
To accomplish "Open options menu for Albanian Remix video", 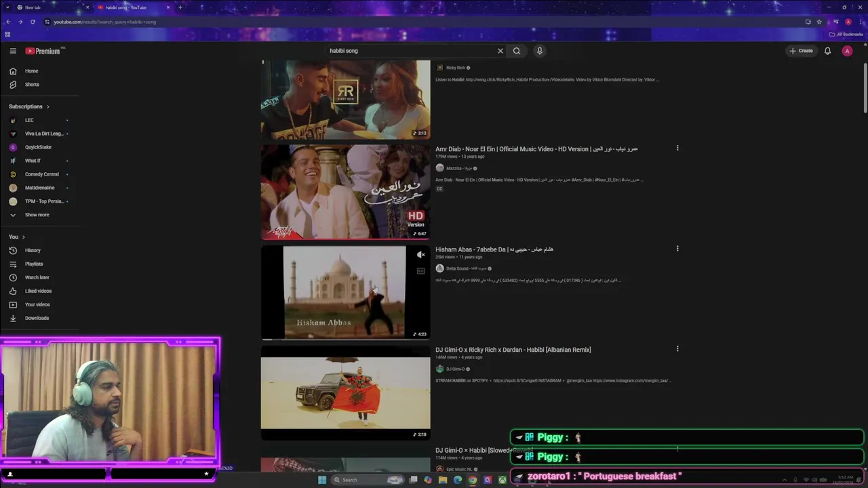I will (677, 349).
